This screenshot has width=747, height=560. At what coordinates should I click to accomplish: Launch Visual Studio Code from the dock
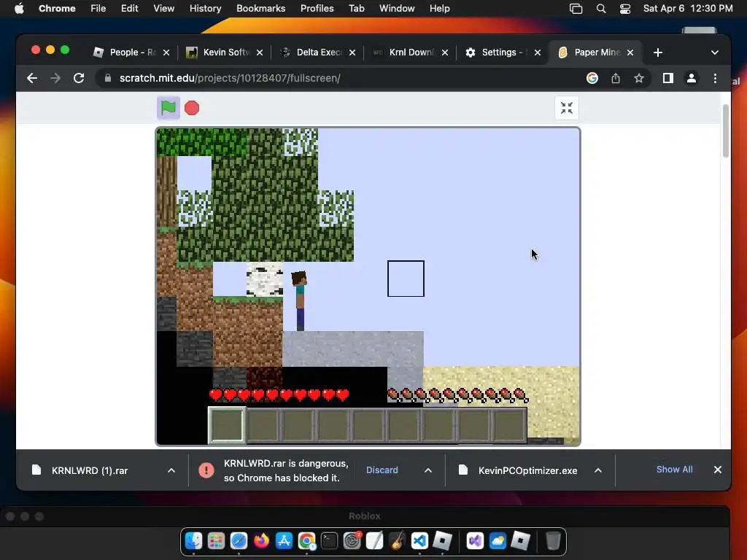click(x=419, y=541)
